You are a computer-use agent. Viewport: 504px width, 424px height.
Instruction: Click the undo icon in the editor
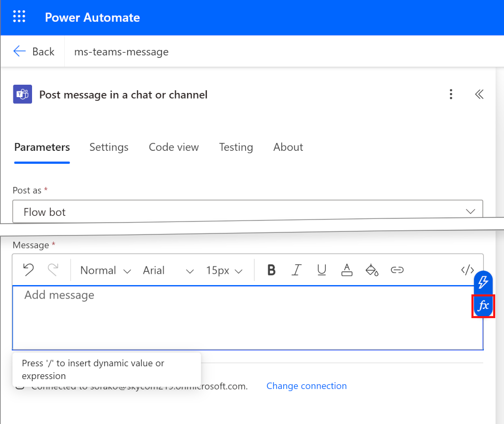(x=28, y=270)
